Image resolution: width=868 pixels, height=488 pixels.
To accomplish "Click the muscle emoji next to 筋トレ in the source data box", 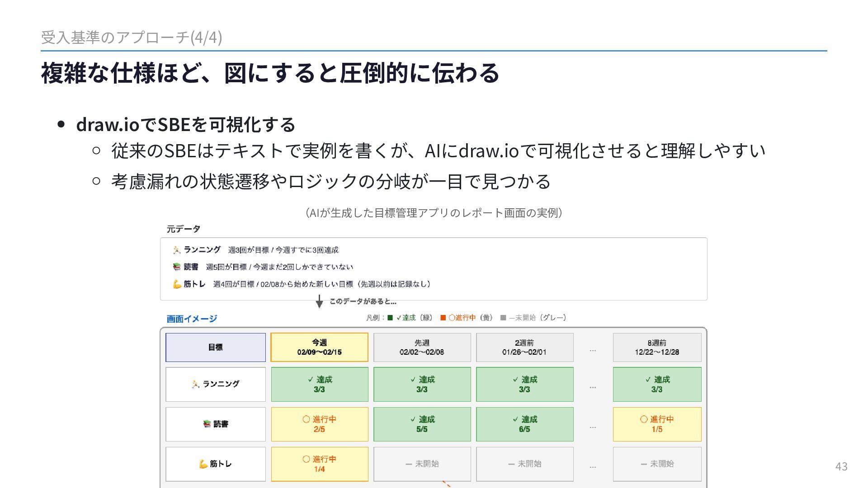I will [x=177, y=284].
